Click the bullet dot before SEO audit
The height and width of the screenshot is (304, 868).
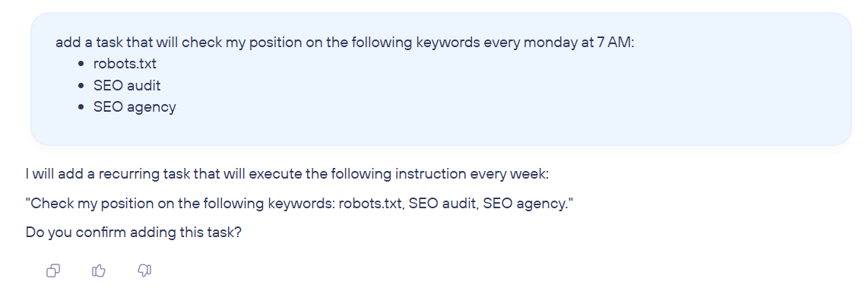point(81,85)
